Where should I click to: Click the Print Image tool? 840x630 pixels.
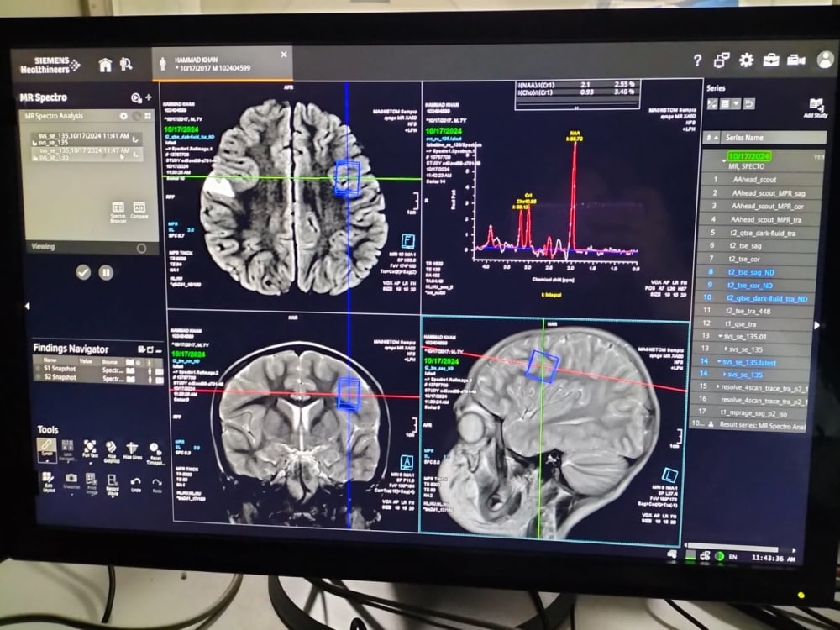92,484
